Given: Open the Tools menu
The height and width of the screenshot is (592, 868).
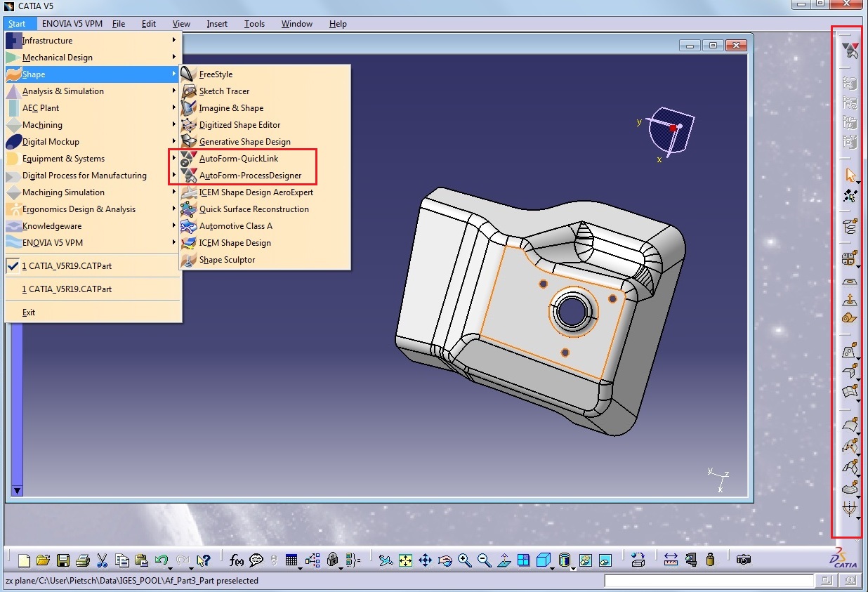Looking at the screenshot, I should point(254,23).
